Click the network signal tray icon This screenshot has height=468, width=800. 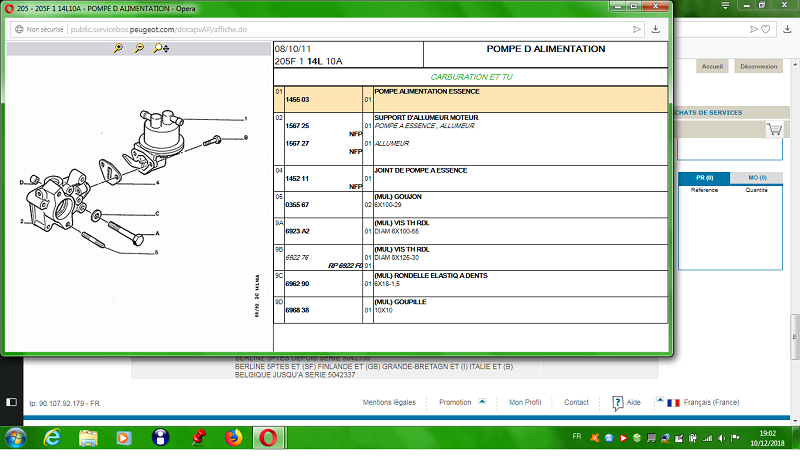[x=707, y=438]
